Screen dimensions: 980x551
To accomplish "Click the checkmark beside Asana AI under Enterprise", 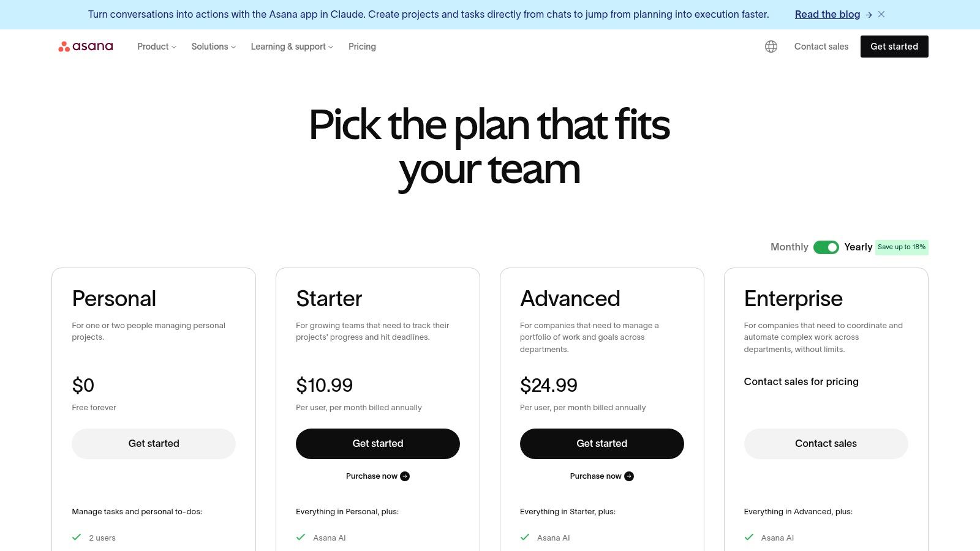I will coord(748,537).
